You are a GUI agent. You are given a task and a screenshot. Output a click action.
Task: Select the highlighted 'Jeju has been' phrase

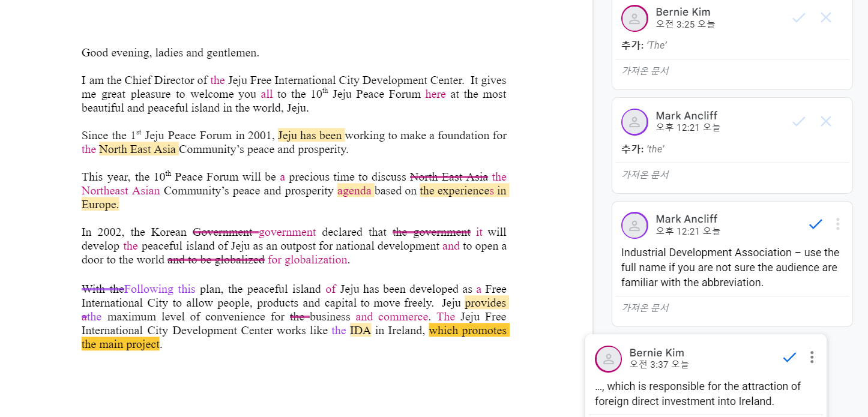point(310,136)
